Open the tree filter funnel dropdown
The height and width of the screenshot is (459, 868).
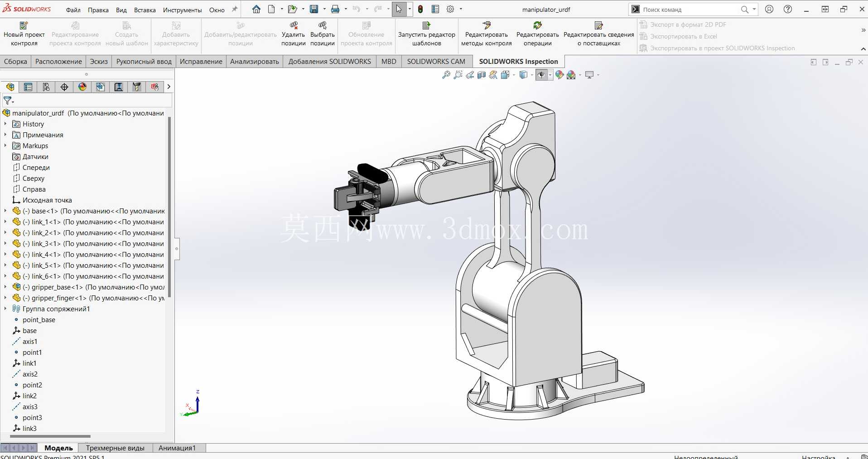point(9,101)
